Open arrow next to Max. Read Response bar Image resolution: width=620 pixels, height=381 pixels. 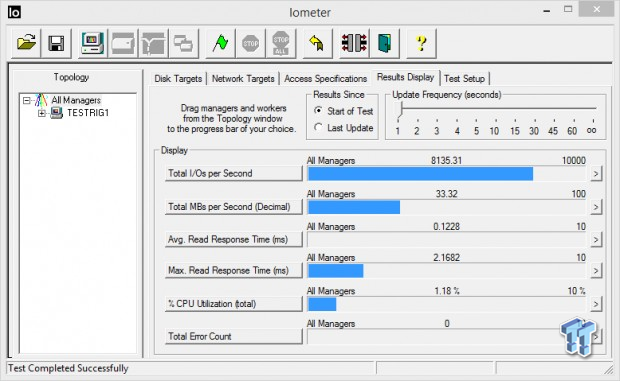click(596, 271)
